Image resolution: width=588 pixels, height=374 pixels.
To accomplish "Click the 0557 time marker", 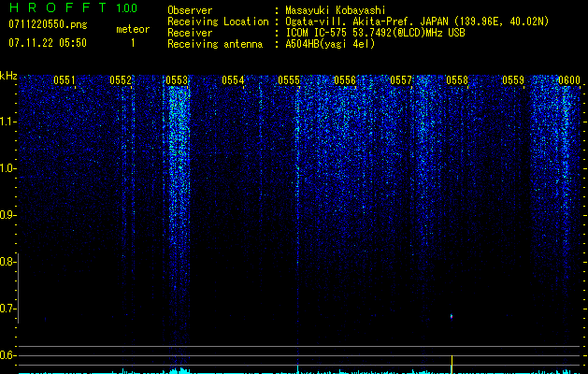I will click(x=400, y=80).
